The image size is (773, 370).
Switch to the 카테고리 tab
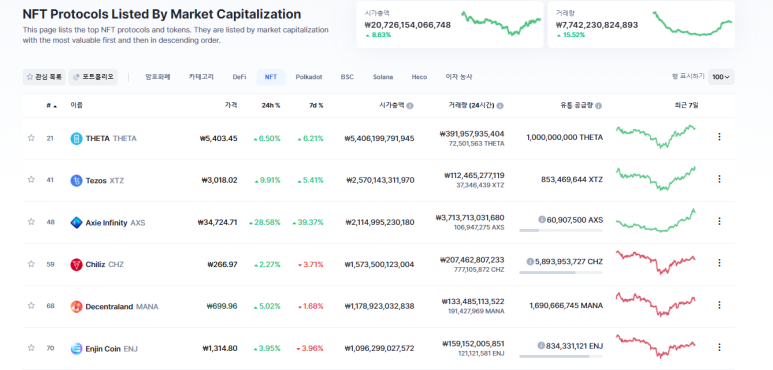coord(201,77)
